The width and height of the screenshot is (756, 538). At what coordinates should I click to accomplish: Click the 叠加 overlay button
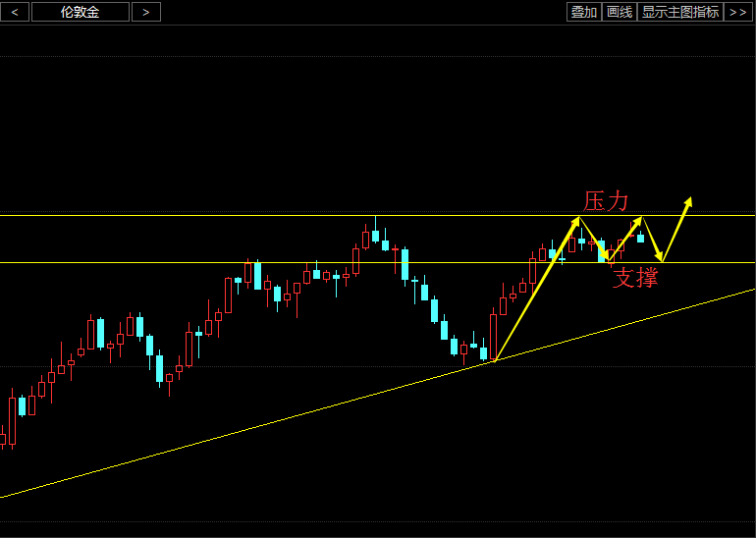coord(584,12)
